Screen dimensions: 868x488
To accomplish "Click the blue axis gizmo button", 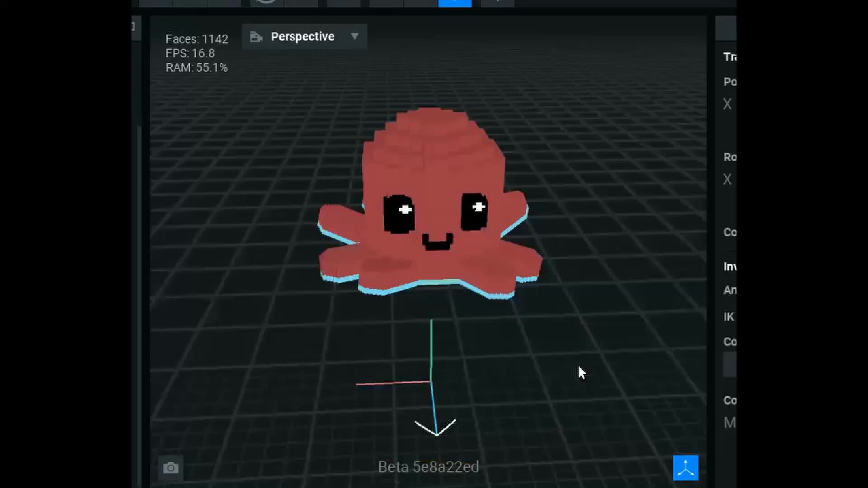I will coord(685,468).
